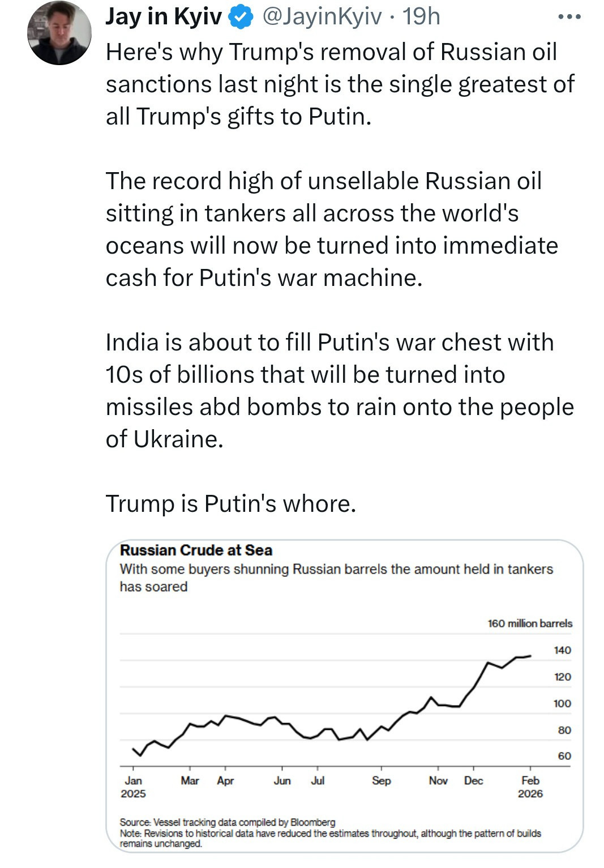Click the last line of the tweet text

pos(231,503)
